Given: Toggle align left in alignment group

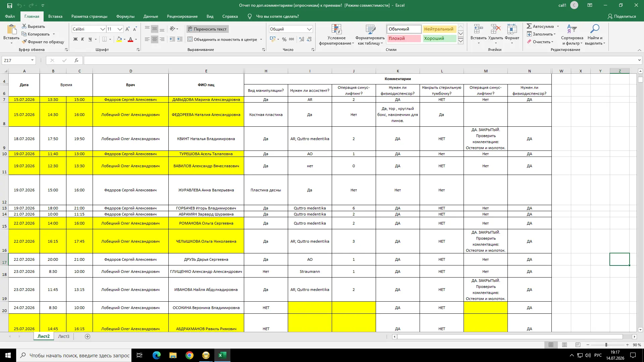Looking at the screenshot, I should click(x=147, y=39).
